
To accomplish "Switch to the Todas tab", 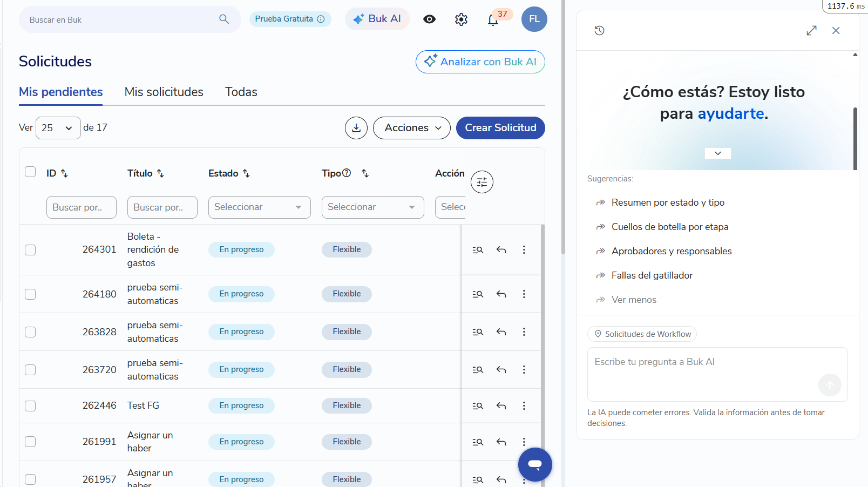I will [241, 92].
